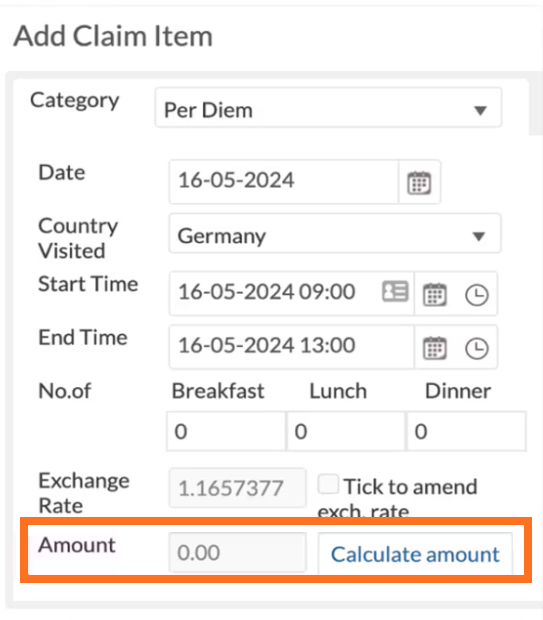Image resolution: width=543 pixels, height=620 pixels.
Task: Select the Breakfast count field
Action: click(226, 431)
